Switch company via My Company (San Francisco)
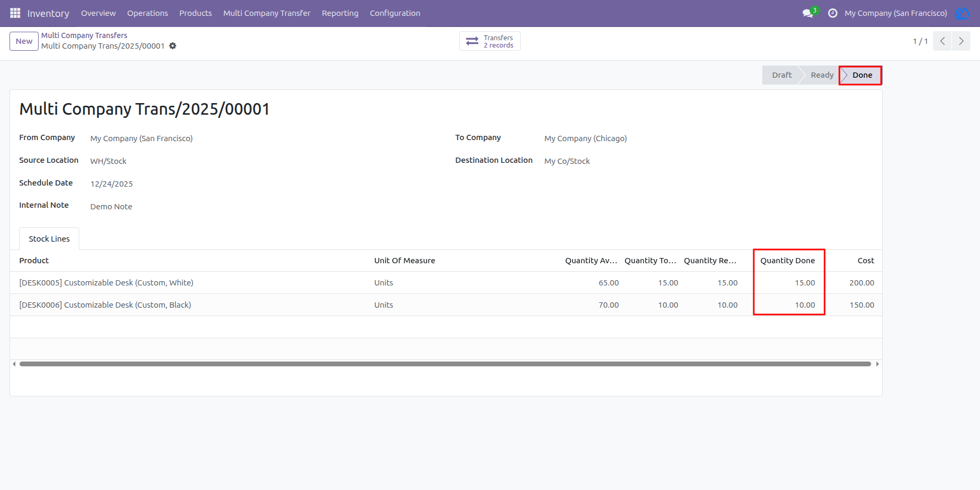Image resolution: width=980 pixels, height=490 pixels. tap(895, 13)
